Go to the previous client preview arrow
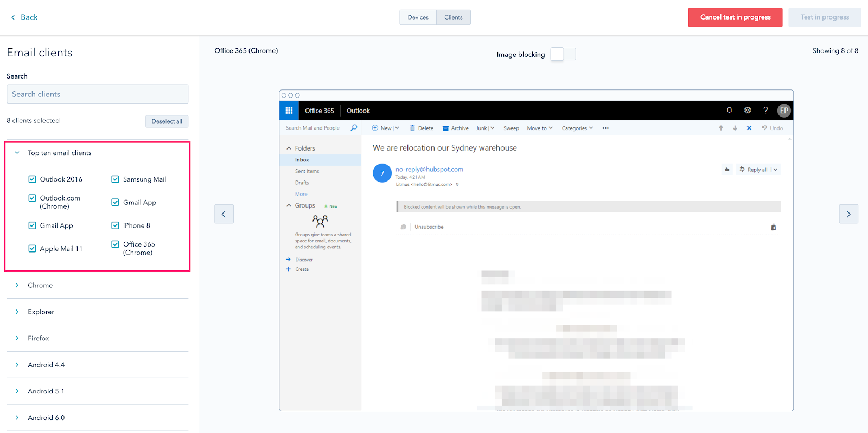Image resolution: width=868 pixels, height=433 pixels. coord(224,214)
